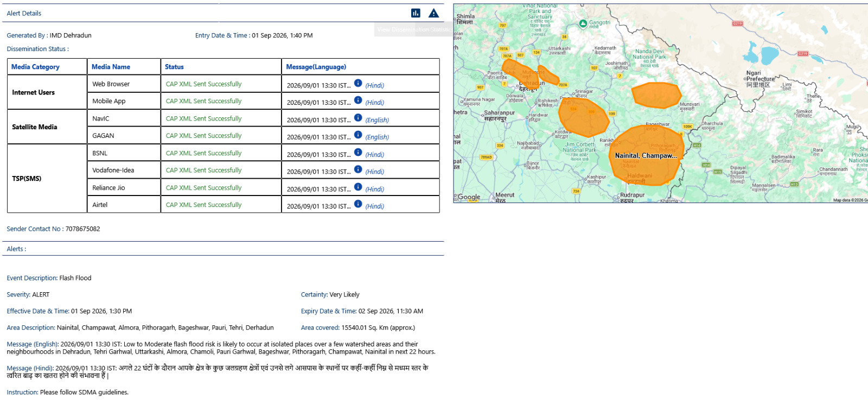
Task: Select the TSP(SMS) category cell
Action: 47,179
